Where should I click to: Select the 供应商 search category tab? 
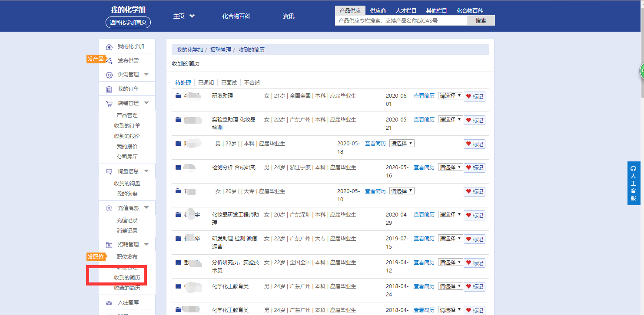click(x=378, y=11)
